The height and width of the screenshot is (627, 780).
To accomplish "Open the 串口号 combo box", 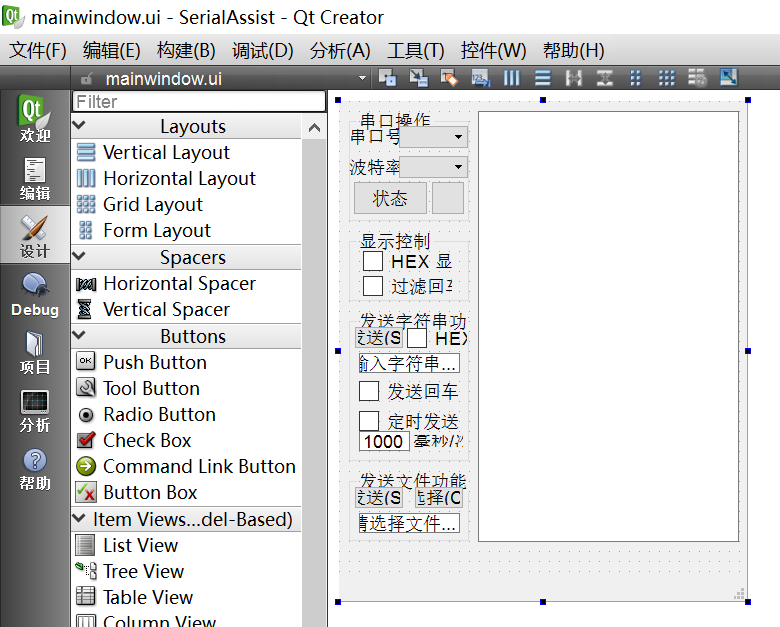I will point(433,137).
